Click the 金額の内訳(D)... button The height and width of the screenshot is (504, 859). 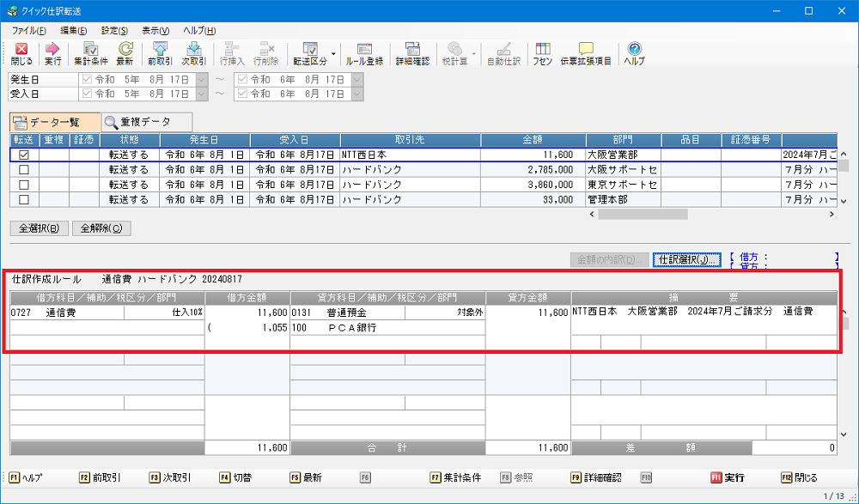(609, 259)
